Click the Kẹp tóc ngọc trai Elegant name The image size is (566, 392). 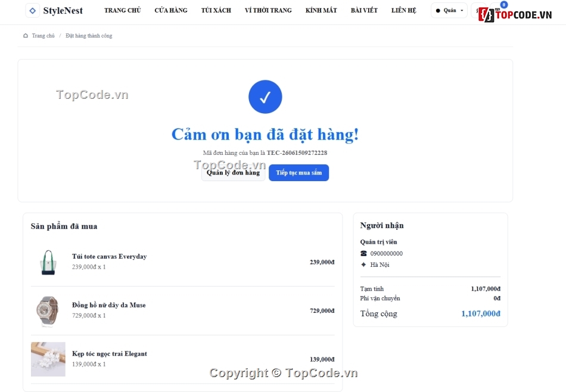[x=110, y=354]
